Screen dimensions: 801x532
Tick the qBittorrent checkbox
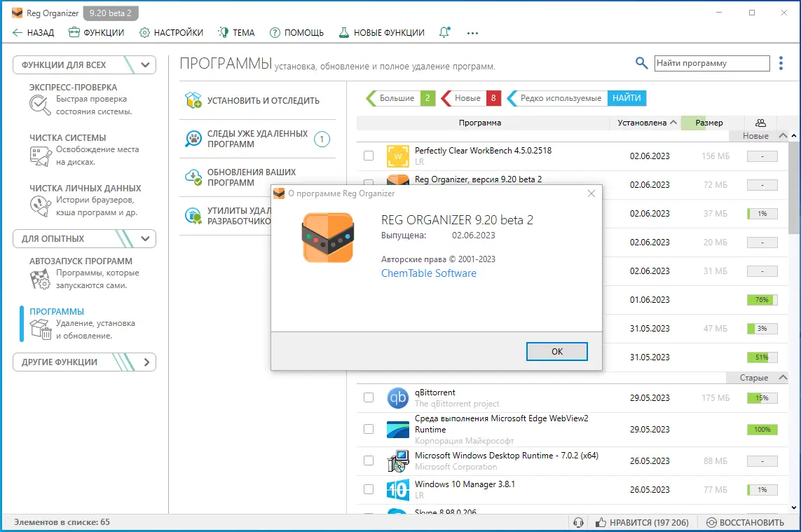[x=369, y=397]
